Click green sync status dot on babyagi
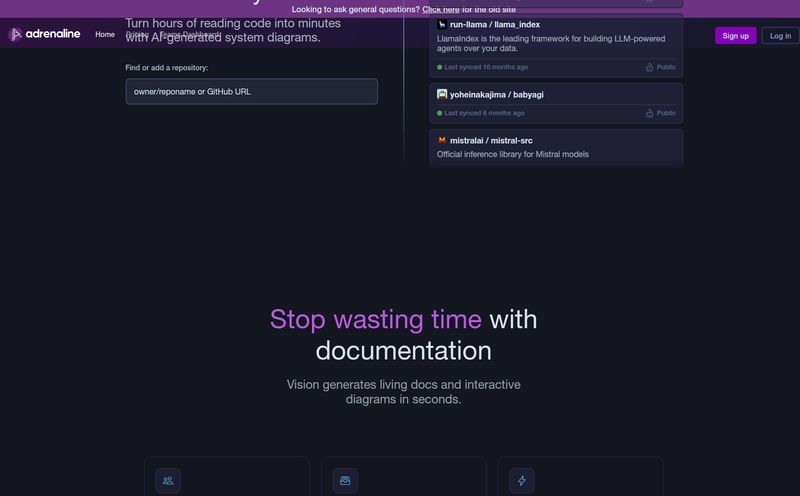This screenshot has width=800, height=496. click(x=439, y=113)
